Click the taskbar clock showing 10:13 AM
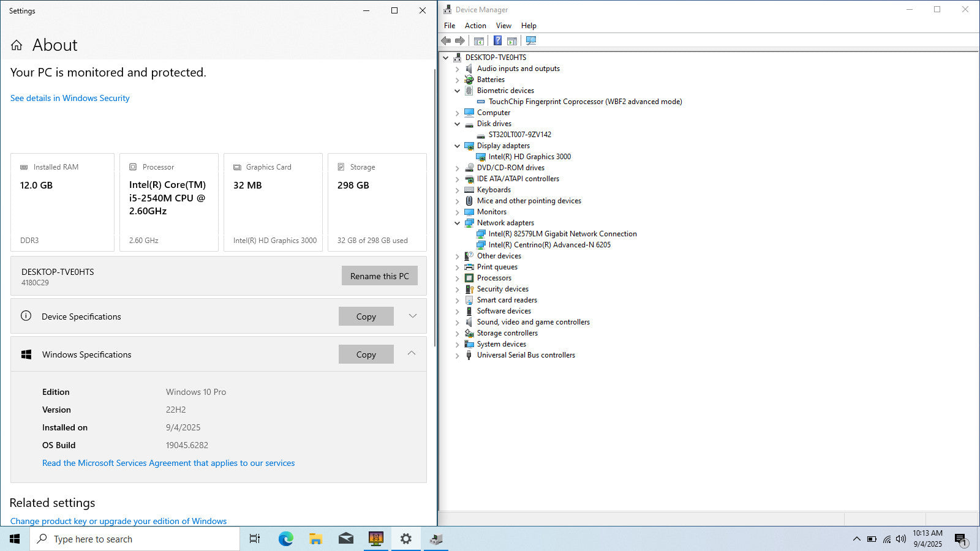980x551 pixels. [927, 539]
